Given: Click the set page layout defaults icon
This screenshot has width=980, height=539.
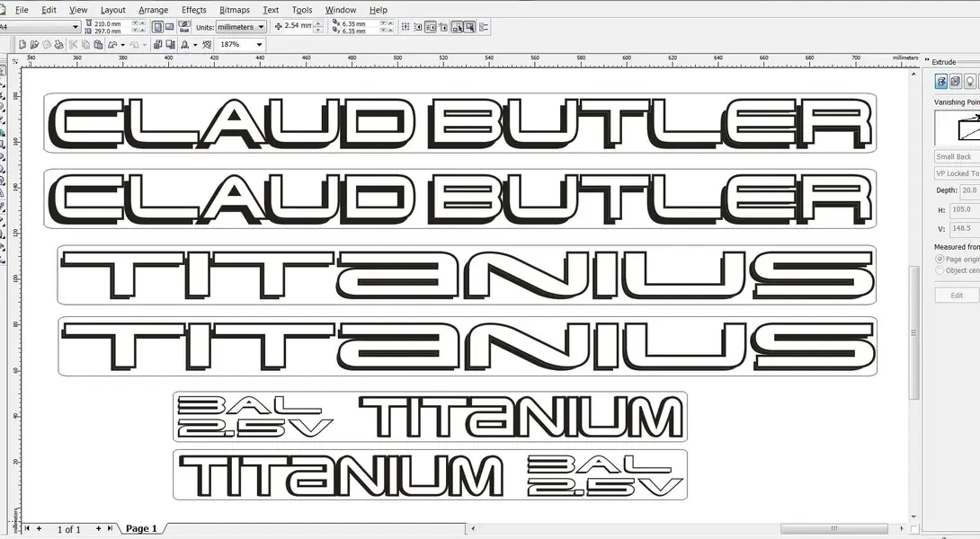Looking at the screenshot, I should click(x=184, y=27).
